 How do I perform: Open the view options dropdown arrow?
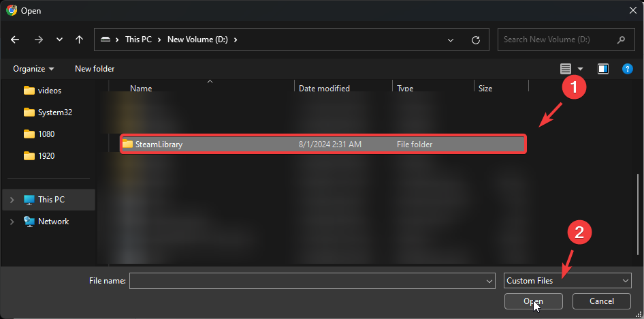tap(580, 69)
